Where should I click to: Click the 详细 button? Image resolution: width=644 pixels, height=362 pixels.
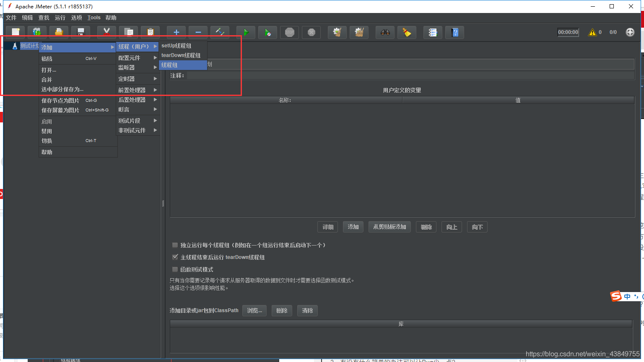click(328, 227)
